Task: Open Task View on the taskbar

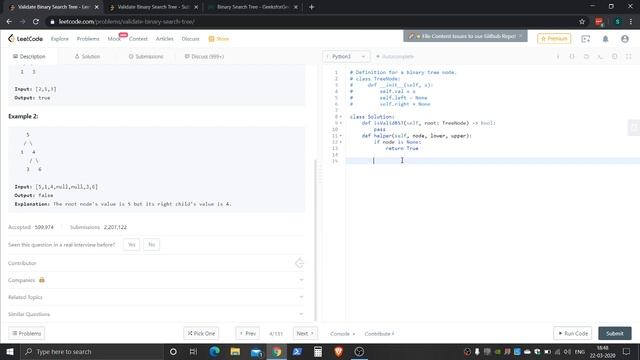Action: coord(193,351)
